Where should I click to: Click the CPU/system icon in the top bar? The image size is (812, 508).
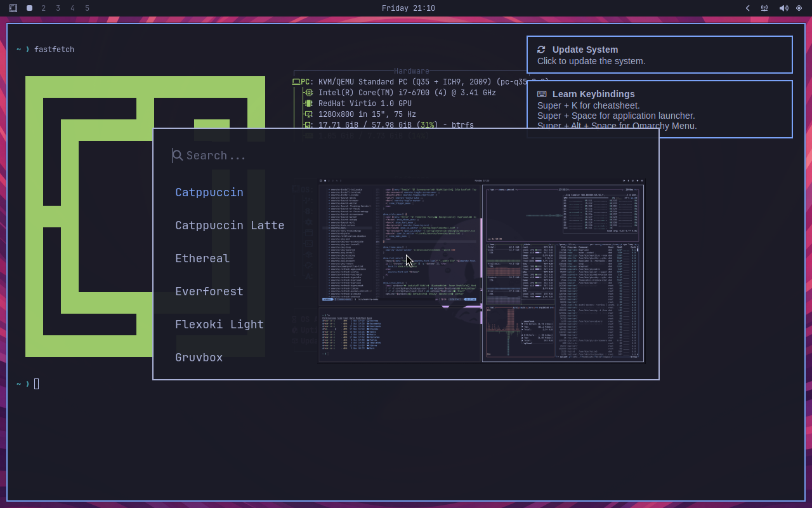(x=799, y=8)
